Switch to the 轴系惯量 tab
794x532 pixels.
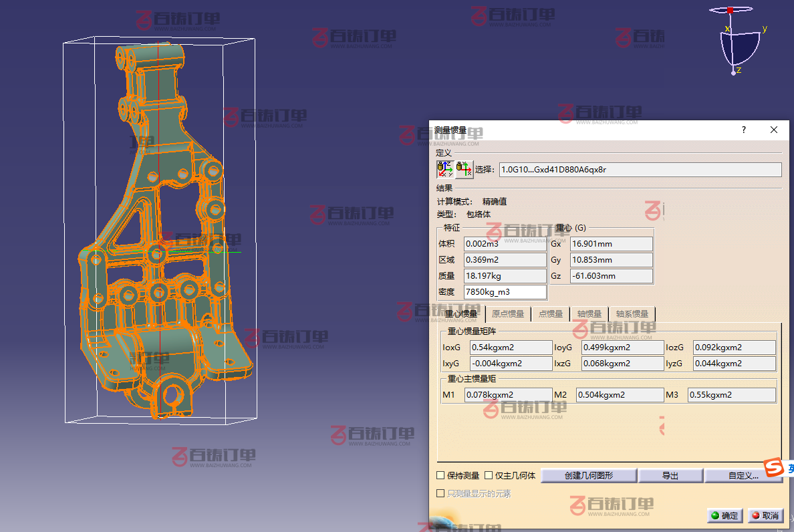pos(632,313)
